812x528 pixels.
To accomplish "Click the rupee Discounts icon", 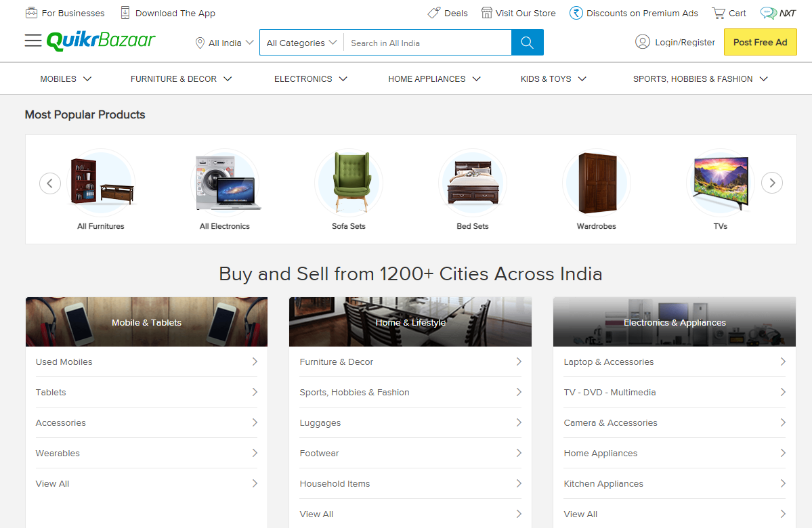I will click(576, 13).
